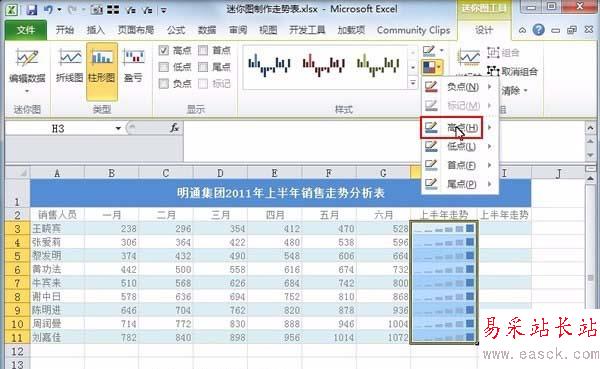Expand the sparkline style gallery more arrow

(x=412, y=83)
